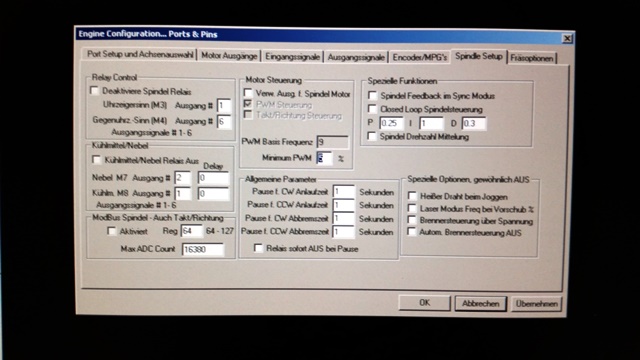This screenshot has height=360, width=640.
Task: Enable Heißer Draht beim Joggen option
Action: [412, 196]
